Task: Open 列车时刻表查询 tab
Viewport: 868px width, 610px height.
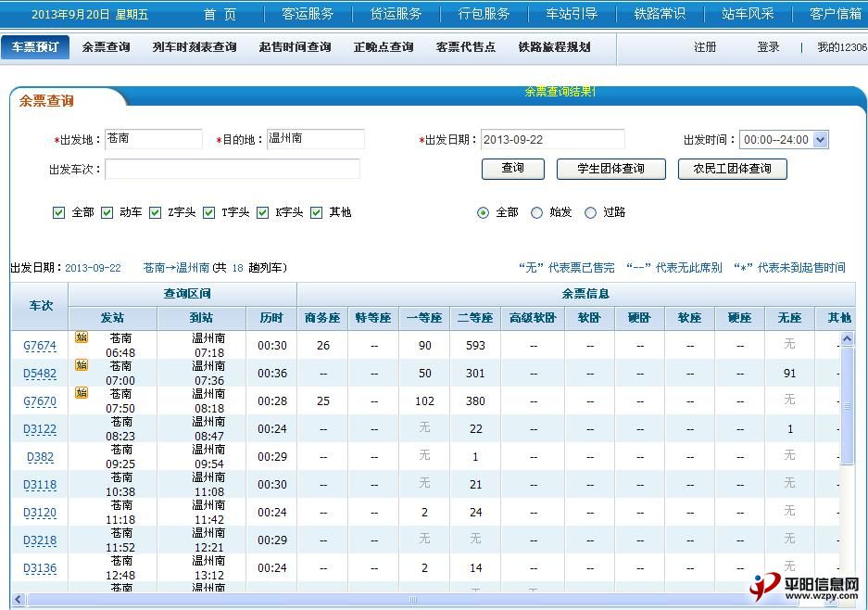Action: (x=195, y=47)
